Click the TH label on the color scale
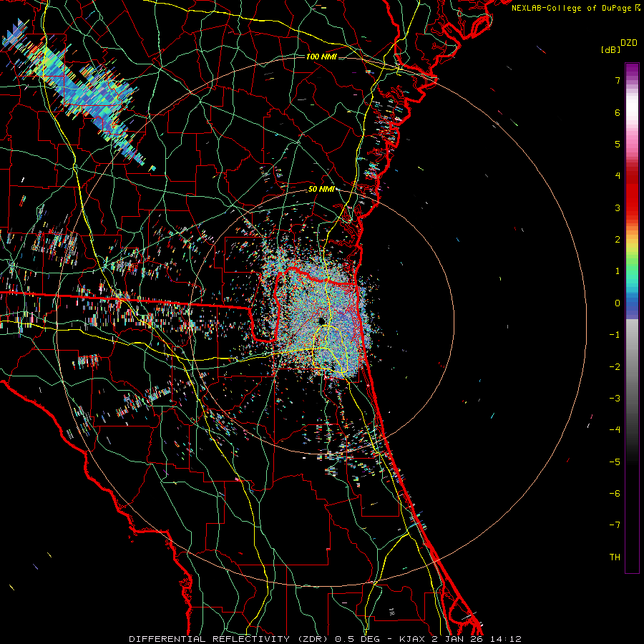Image resolution: width=644 pixels, height=644 pixels. [615, 557]
